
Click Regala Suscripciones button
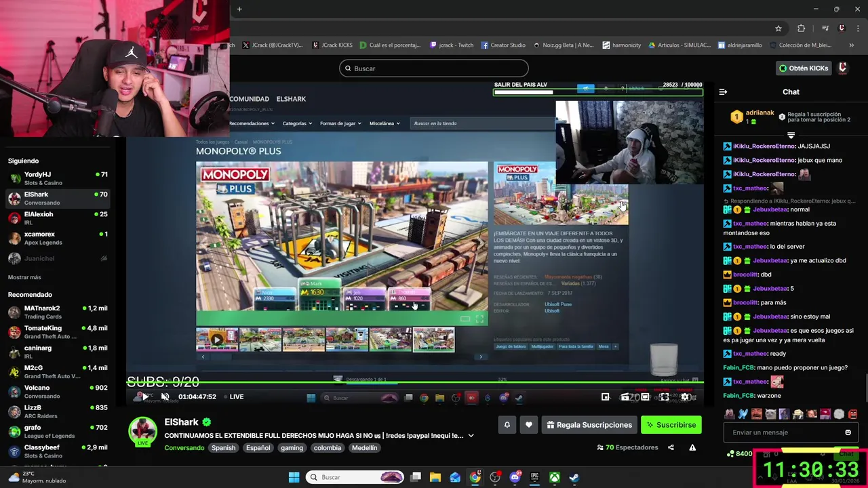pyautogui.click(x=589, y=425)
